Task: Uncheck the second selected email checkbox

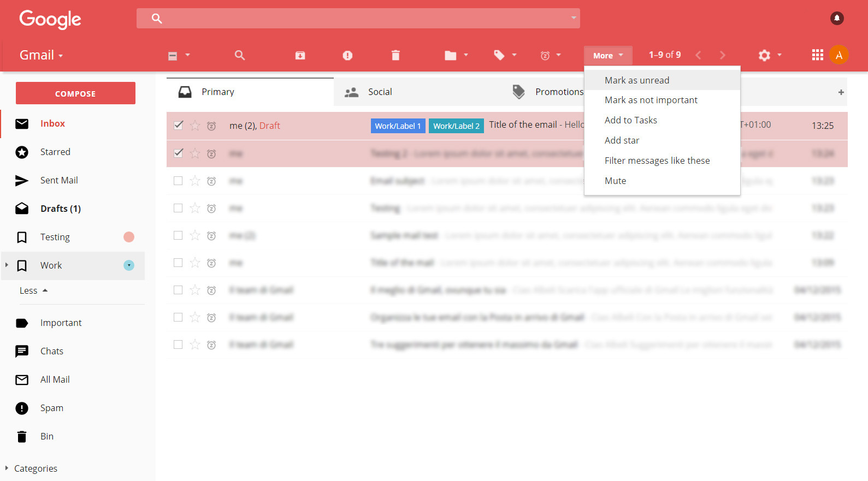Action: 178,153
